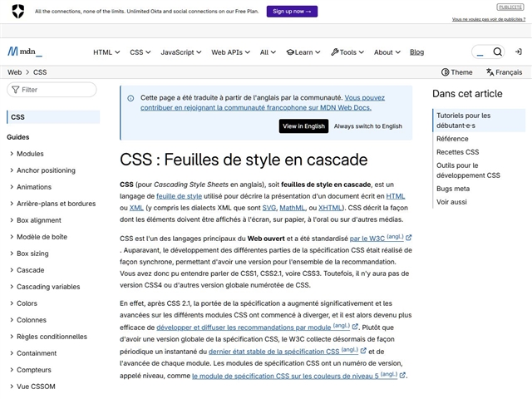532x399 pixels.
Task: Open the Web APIs menu
Action: pyautogui.click(x=230, y=52)
